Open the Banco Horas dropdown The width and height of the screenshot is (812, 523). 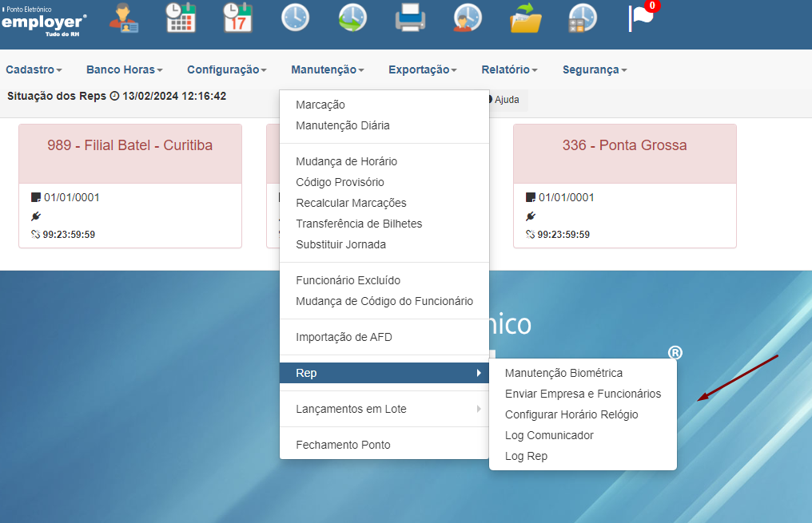click(x=125, y=69)
